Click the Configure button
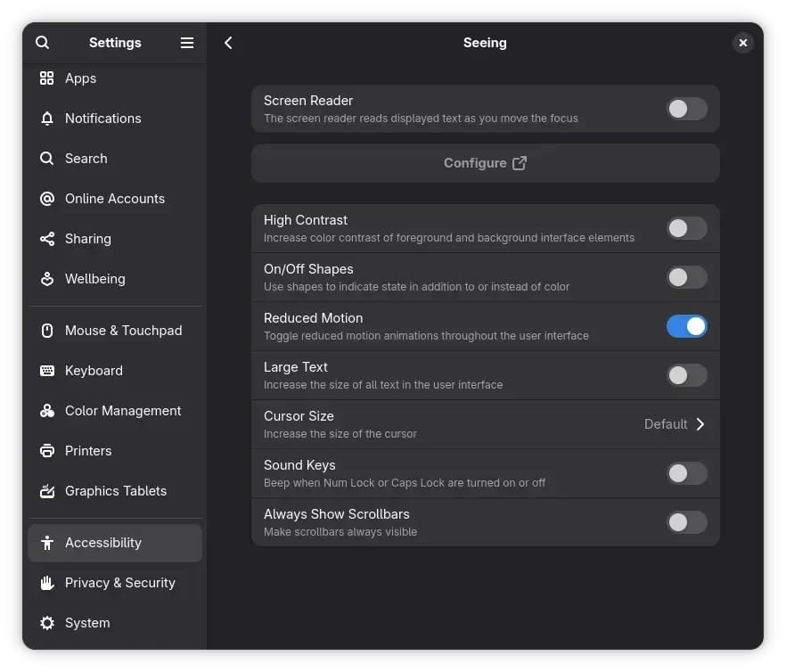Image resolution: width=786 pixels, height=672 pixels. 485,163
